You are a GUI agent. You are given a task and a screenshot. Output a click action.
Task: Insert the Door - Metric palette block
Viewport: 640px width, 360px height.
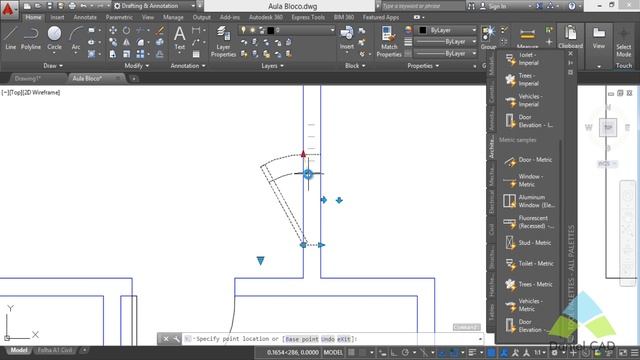tap(529, 160)
